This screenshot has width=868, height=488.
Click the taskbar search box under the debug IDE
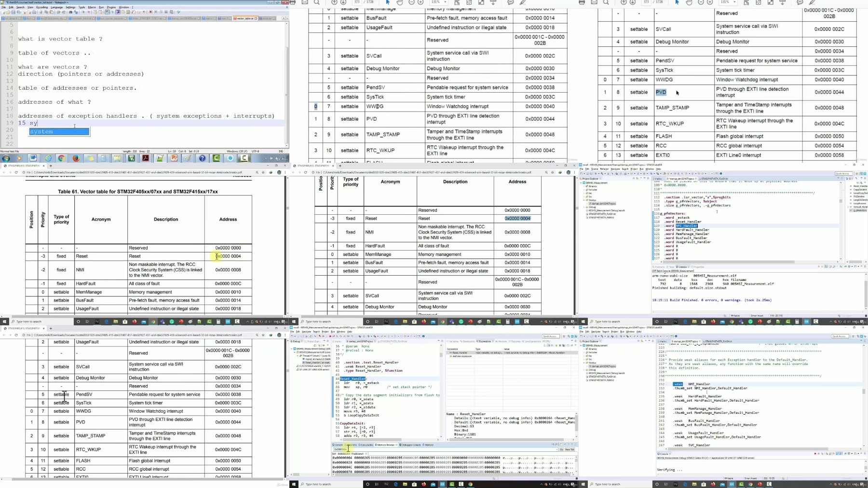point(331,484)
